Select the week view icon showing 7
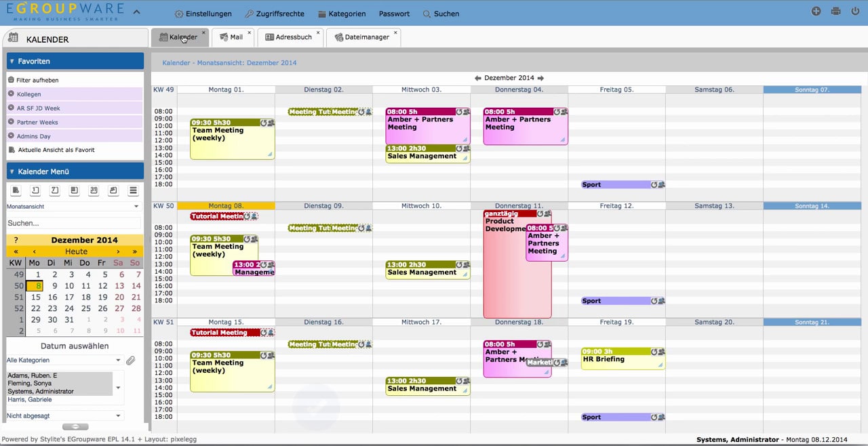Screen dimensions: 868x446 pos(56,190)
